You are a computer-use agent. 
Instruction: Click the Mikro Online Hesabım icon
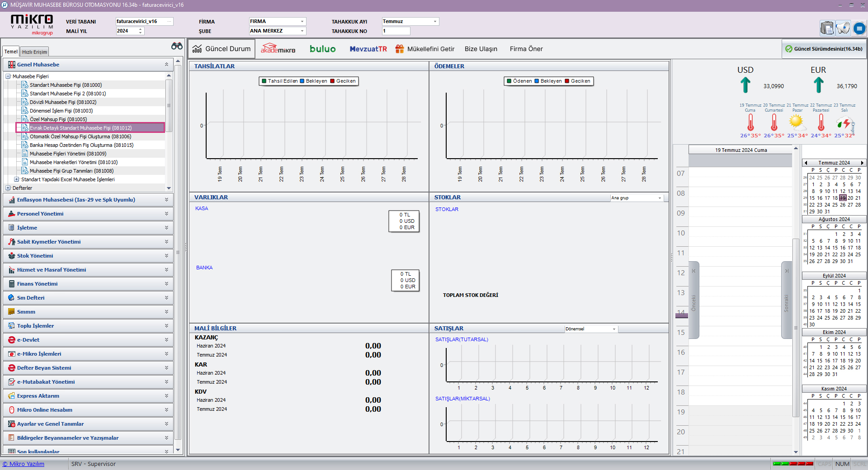pos(12,410)
